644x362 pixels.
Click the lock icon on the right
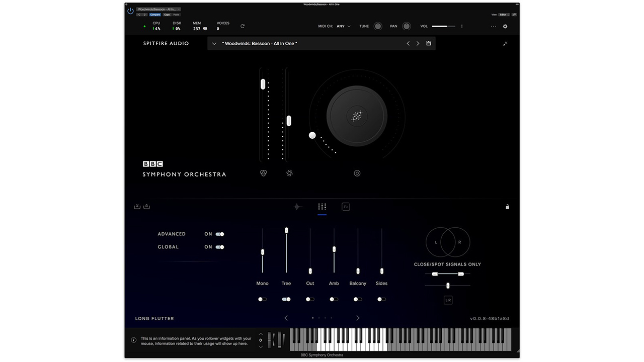tap(507, 207)
